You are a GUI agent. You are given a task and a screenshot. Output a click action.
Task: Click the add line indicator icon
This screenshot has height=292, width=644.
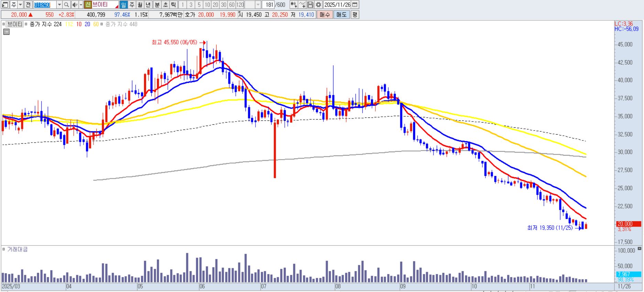click(302, 5)
